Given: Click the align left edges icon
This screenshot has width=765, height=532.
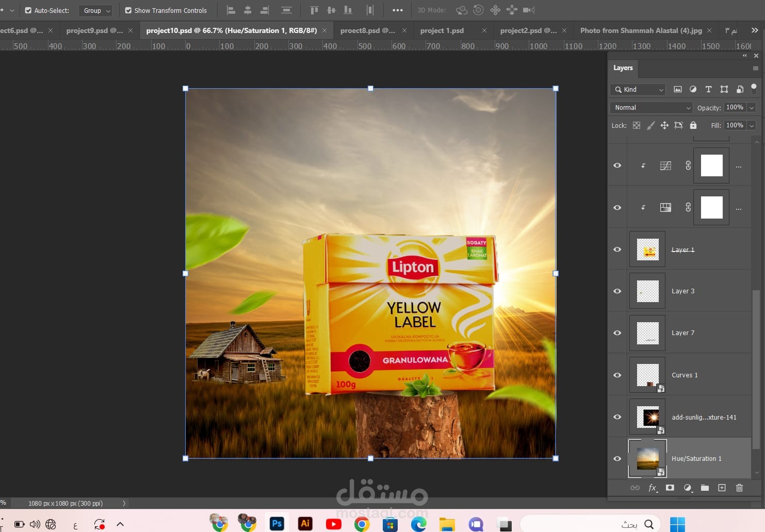Looking at the screenshot, I should click(x=231, y=10).
